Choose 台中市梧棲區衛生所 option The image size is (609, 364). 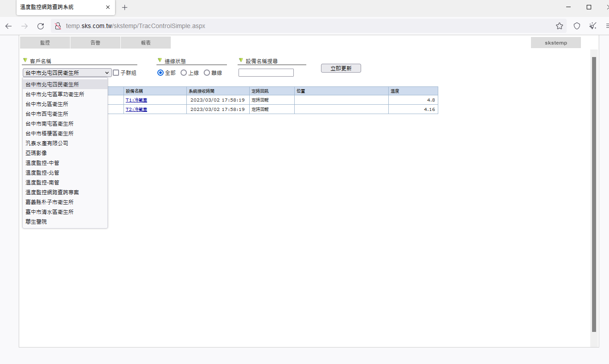(65, 134)
